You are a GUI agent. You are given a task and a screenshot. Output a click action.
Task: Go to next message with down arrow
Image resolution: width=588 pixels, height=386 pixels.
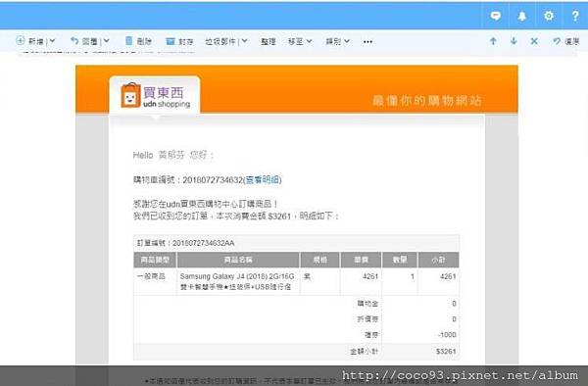pos(514,41)
